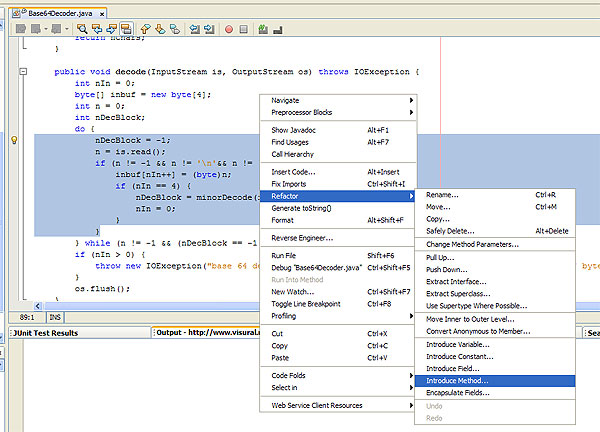Open Back navigation history dropdown arrow
This screenshot has width=600, height=432.
(x=46, y=29)
